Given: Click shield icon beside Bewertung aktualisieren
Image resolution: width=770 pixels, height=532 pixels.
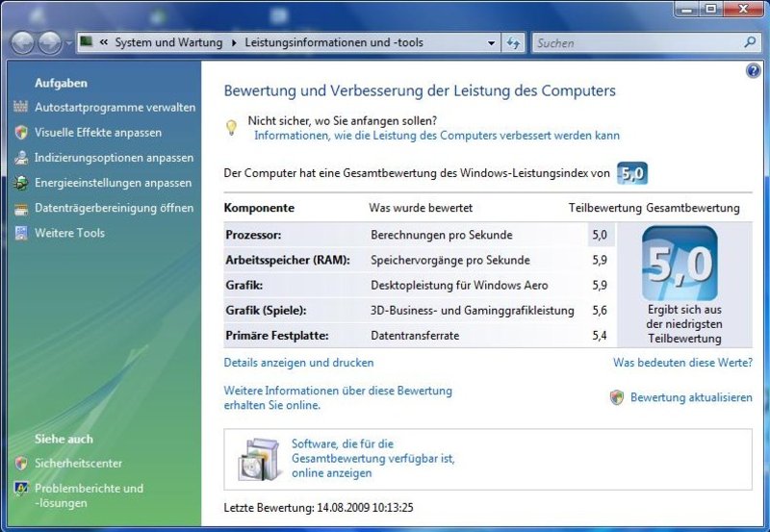Looking at the screenshot, I should (617, 397).
